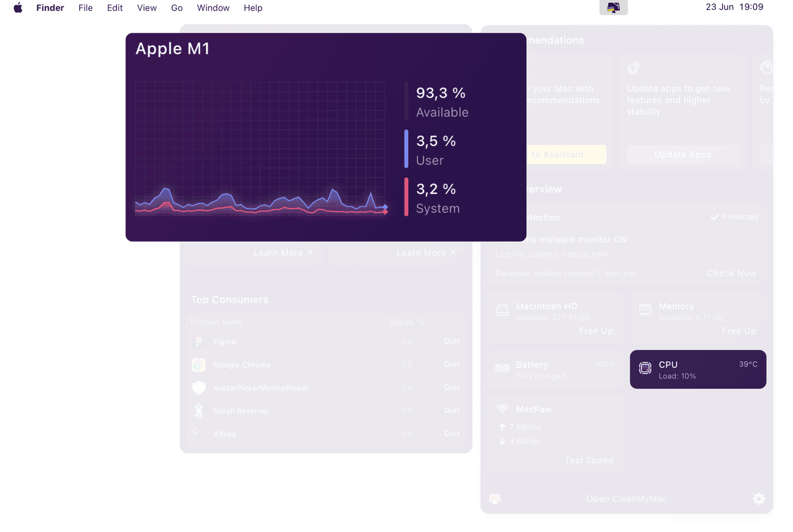Click the Update Apps button
The image size is (793, 532).
point(683,155)
